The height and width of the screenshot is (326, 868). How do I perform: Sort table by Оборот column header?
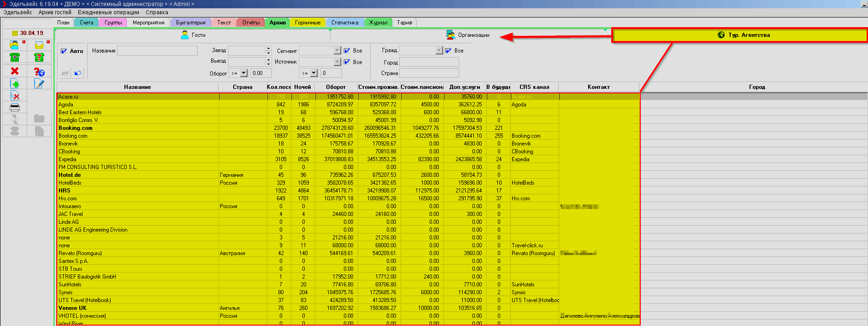336,87
